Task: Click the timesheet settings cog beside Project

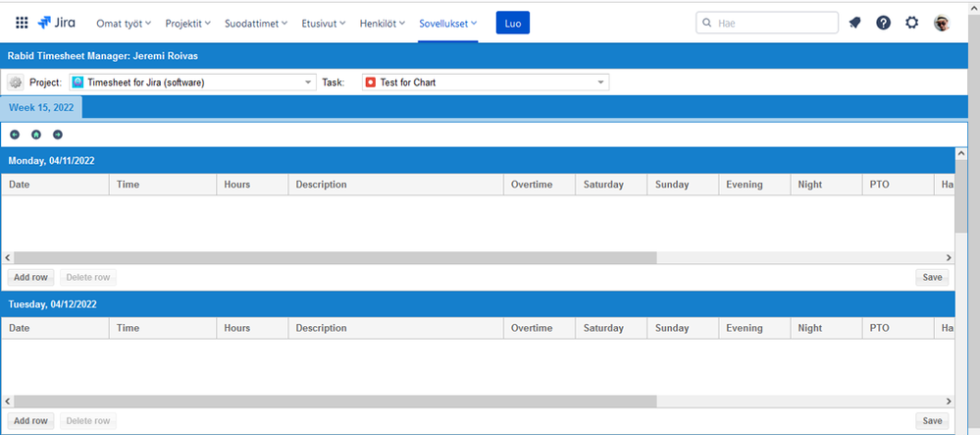Action: click(x=15, y=82)
